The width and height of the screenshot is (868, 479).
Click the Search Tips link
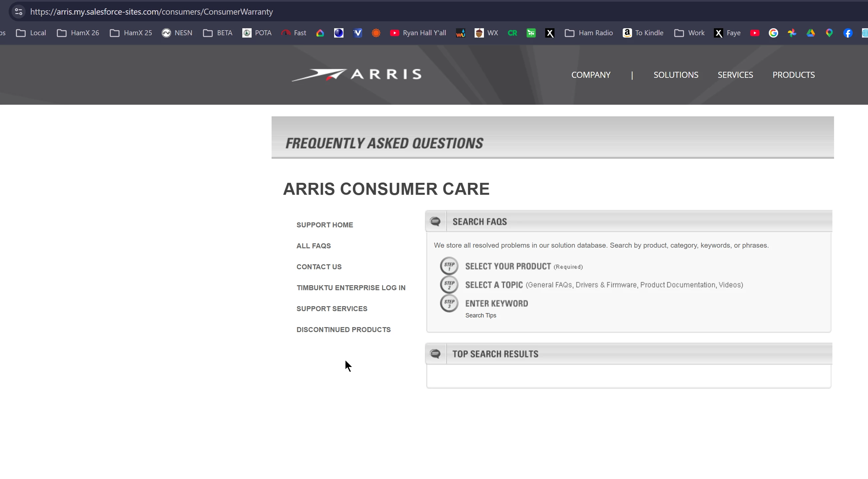(x=481, y=315)
